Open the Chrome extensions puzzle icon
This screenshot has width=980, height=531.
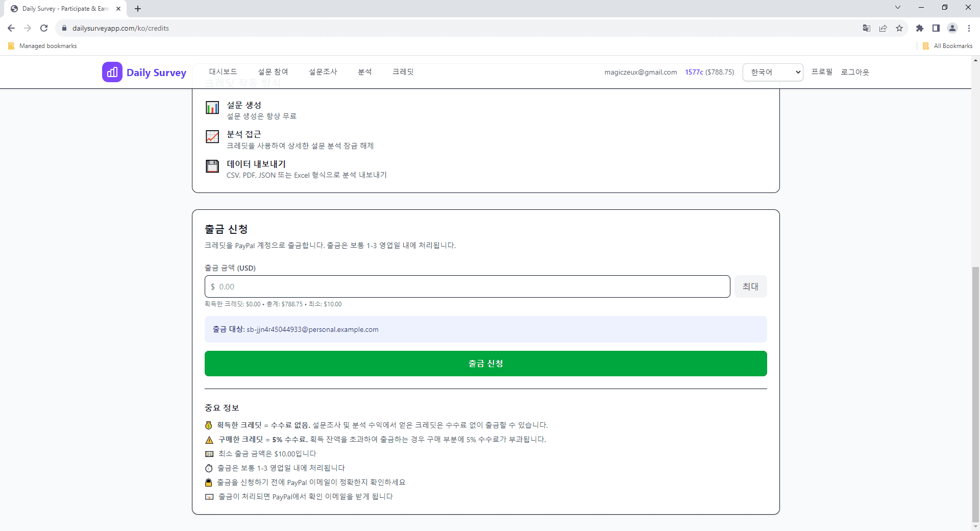(919, 28)
